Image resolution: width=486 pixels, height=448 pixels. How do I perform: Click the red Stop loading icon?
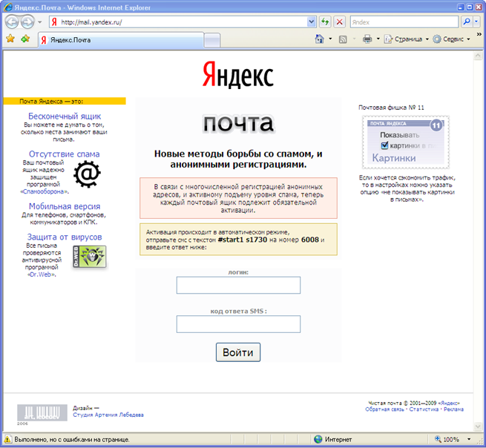tap(339, 22)
